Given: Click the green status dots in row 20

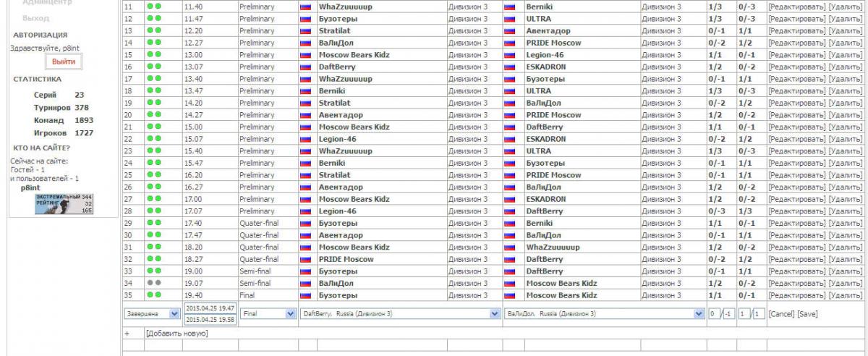Looking at the screenshot, I should (153, 115).
